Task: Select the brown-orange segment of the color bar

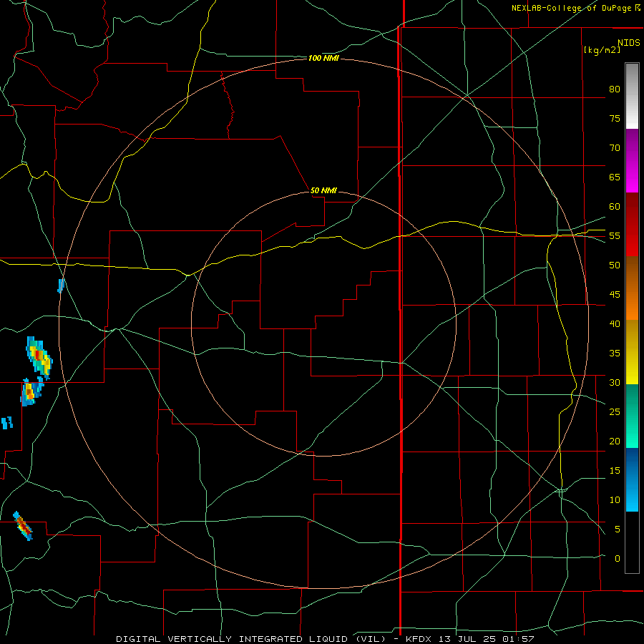Action: click(632, 288)
